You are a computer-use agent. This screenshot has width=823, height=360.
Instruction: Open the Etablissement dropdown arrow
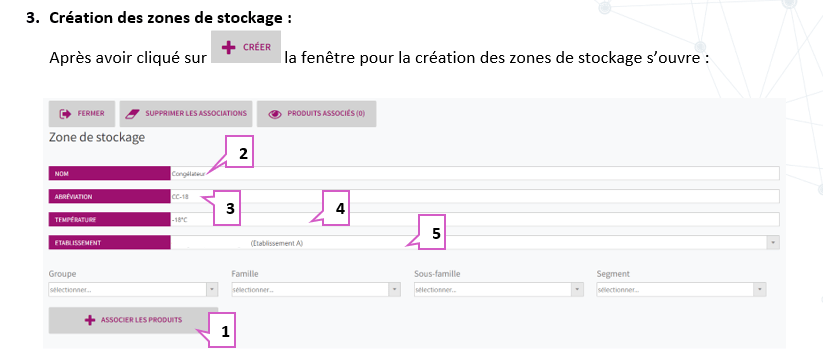[x=773, y=243]
